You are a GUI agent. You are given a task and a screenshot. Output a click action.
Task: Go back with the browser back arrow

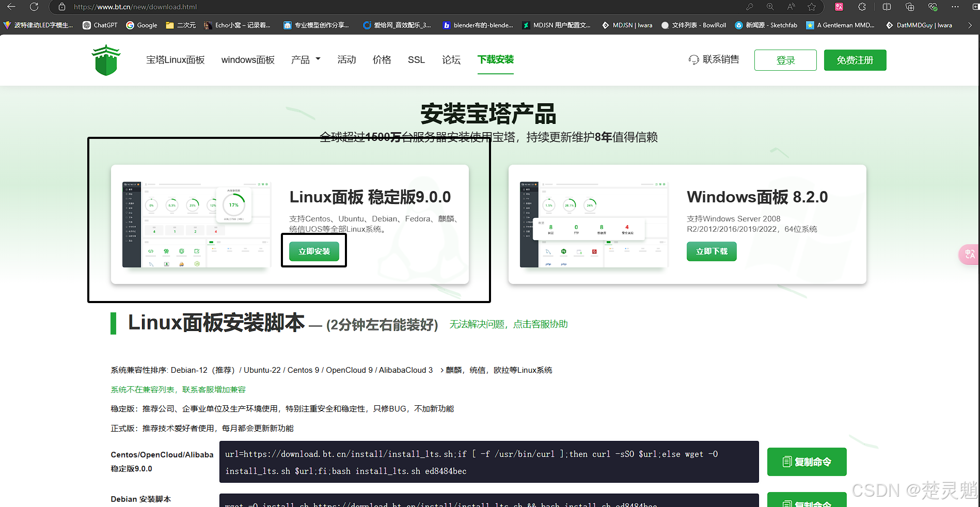[11, 7]
